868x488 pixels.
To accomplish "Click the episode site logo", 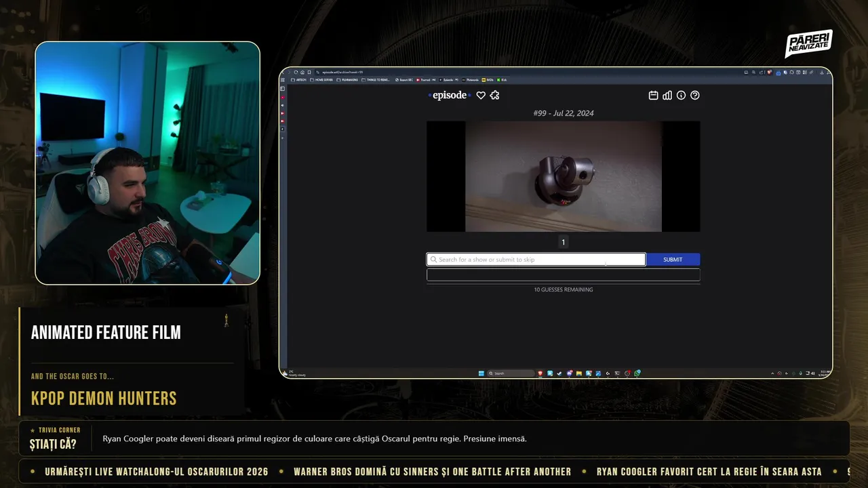I will [x=449, y=95].
